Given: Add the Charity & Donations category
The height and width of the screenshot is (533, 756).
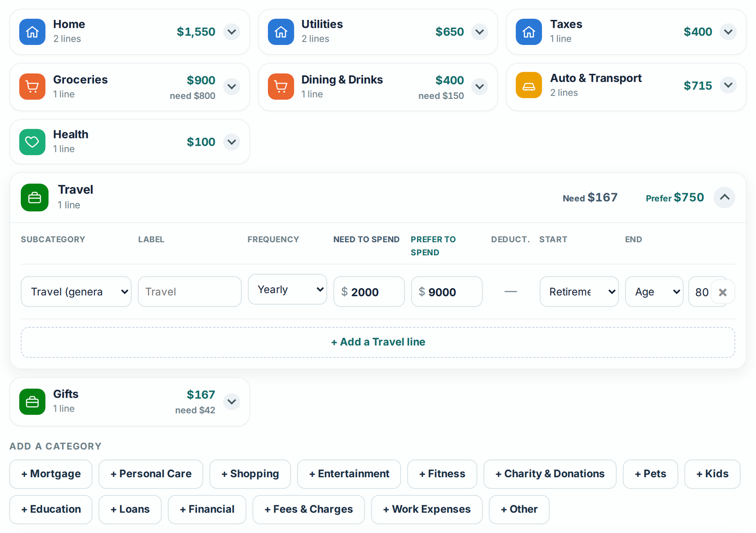Looking at the screenshot, I should pyautogui.click(x=550, y=474).
